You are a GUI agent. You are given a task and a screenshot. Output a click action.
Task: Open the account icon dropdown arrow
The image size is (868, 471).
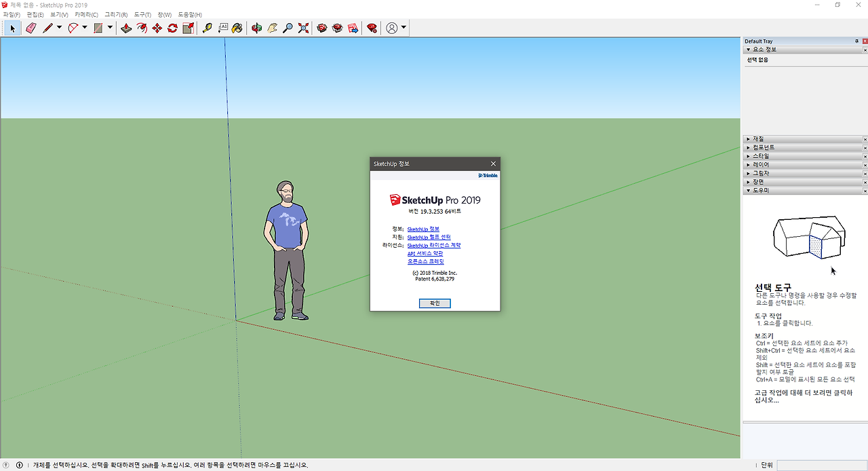tap(404, 28)
